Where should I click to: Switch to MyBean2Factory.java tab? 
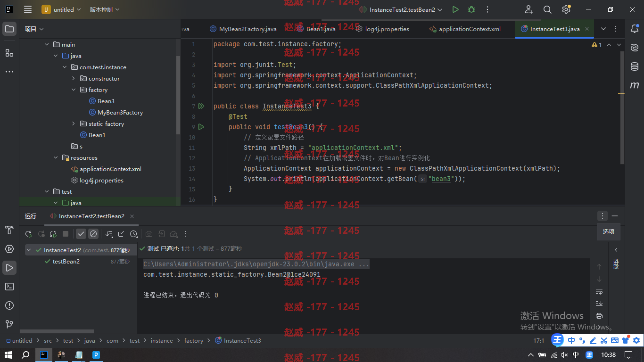click(x=243, y=29)
